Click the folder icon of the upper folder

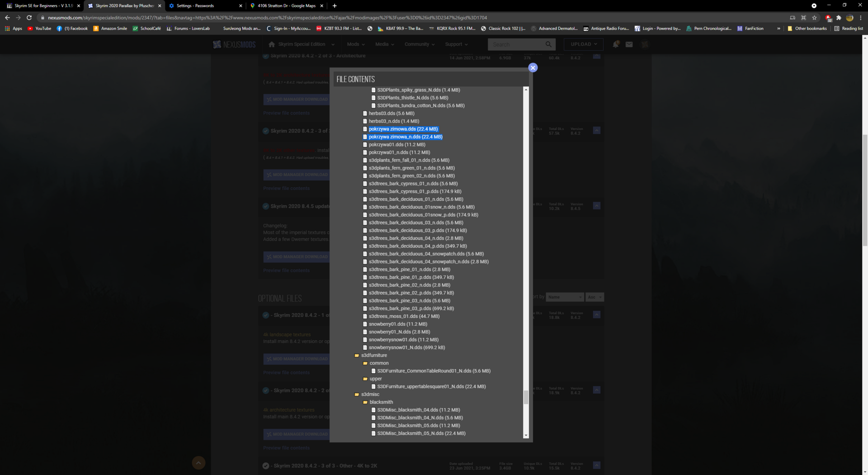tap(365, 379)
